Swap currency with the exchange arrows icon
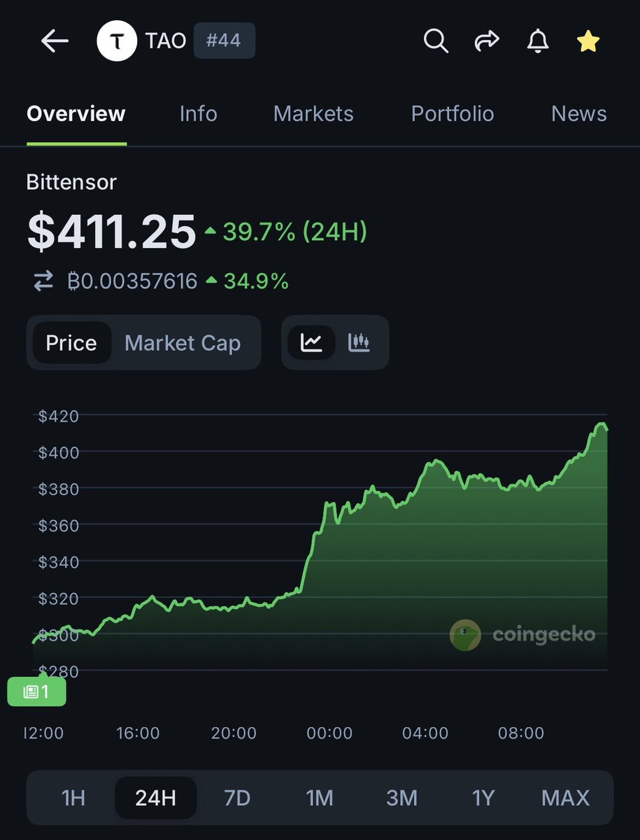The width and height of the screenshot is (640, 840). [43, 281]
